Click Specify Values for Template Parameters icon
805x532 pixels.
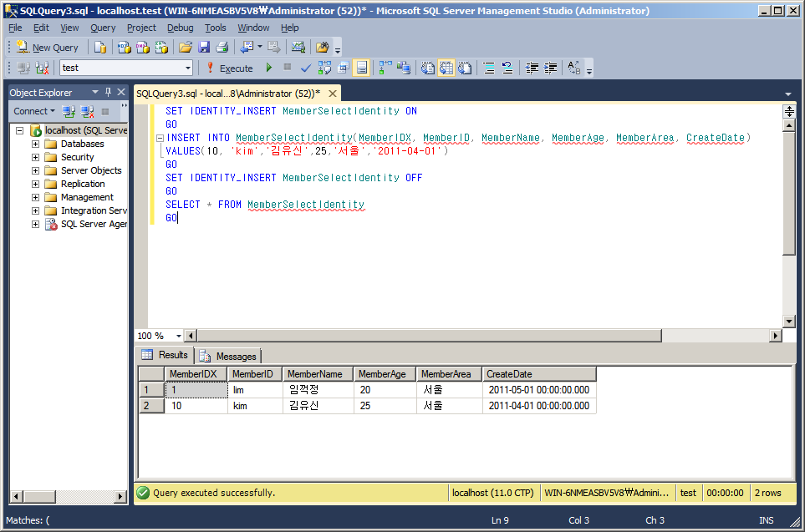(574, 68)
